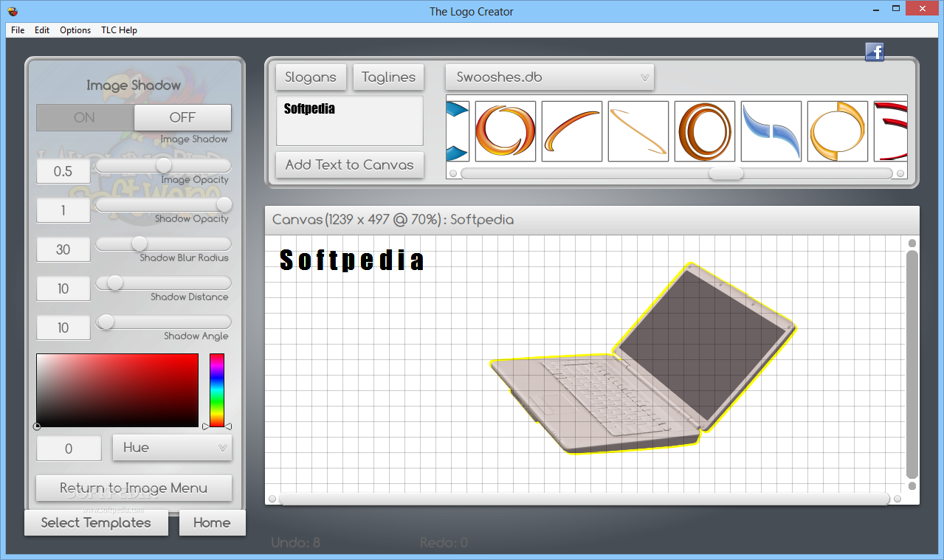
Task: Select the Softpedia text on canvas
Action: [x=352, y=260]
